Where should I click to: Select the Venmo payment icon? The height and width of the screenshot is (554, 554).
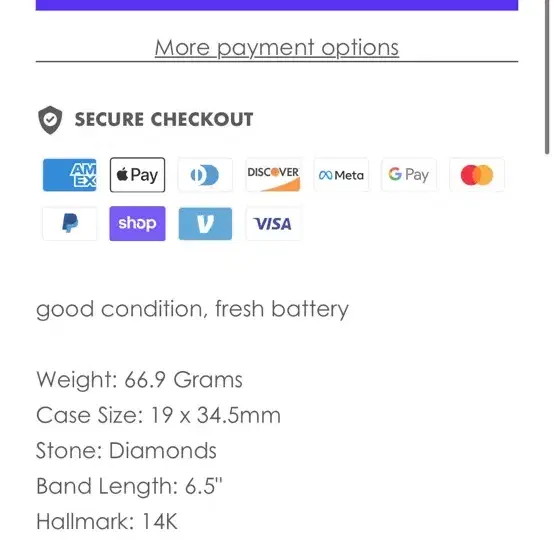(205, 224)
